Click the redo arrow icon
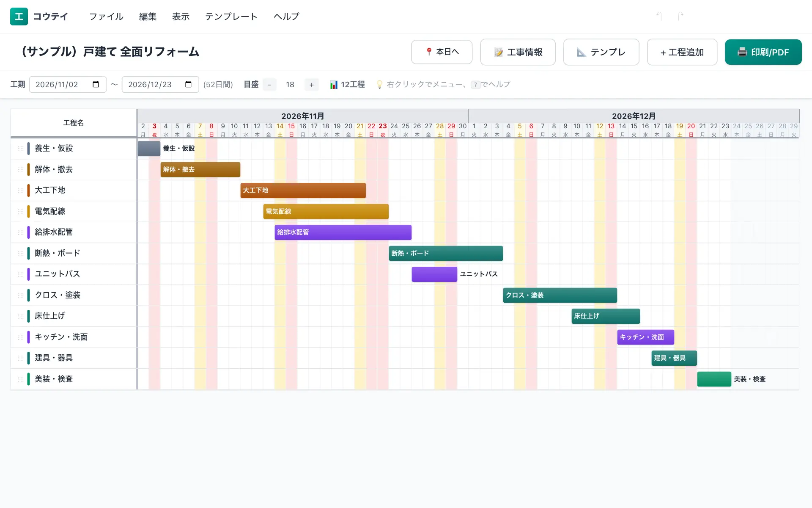Viewport: 812px width, 508px height. [680, 16]
